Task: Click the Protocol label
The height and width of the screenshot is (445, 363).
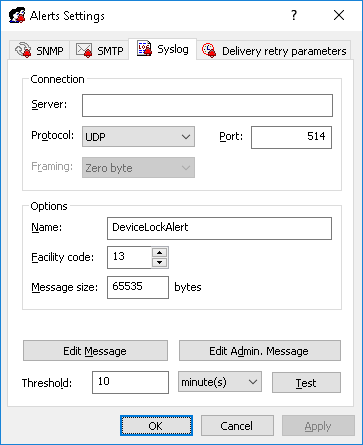Action: coord(52,136)
